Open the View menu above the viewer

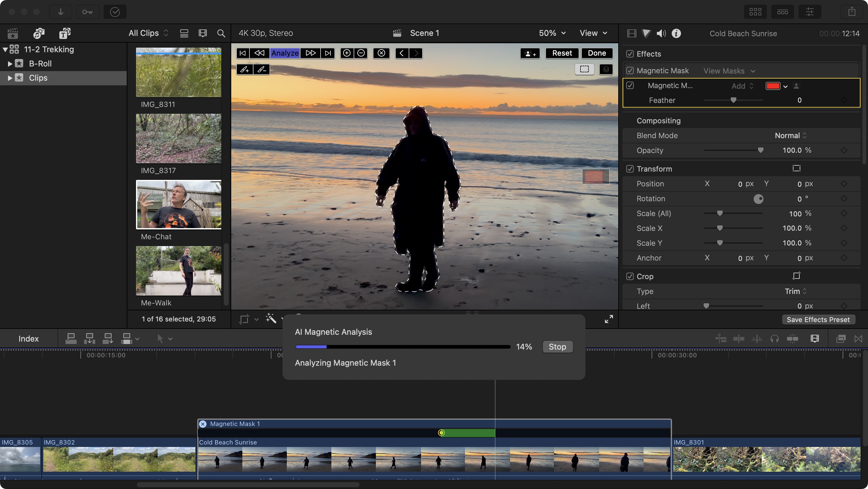pyautogui.click(x=592, y=33)
